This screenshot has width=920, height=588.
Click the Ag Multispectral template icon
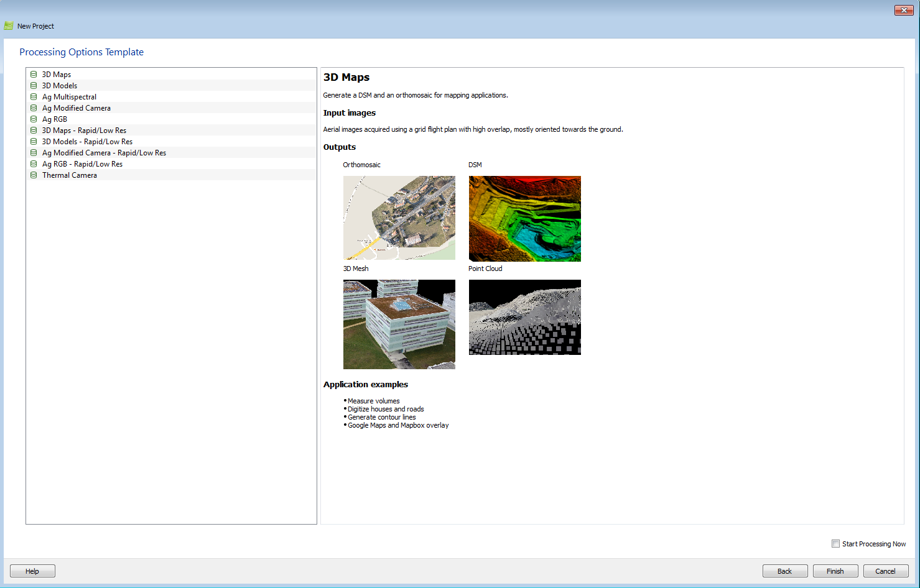click(34, 96)
